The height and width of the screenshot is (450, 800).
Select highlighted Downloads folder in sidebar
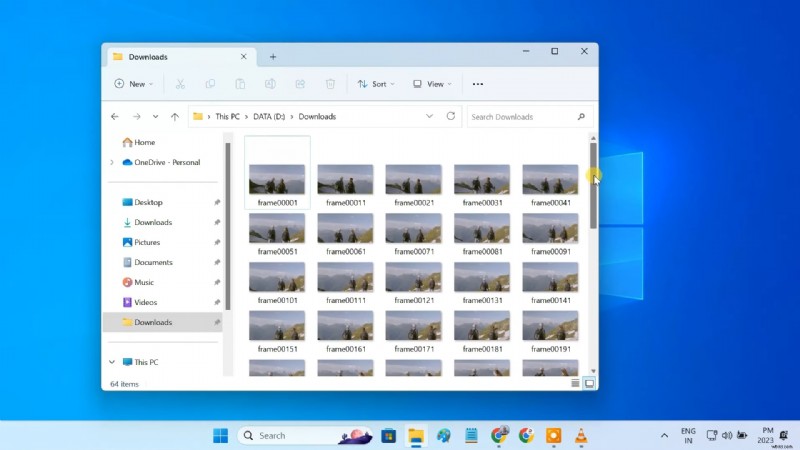pos(163,322)
